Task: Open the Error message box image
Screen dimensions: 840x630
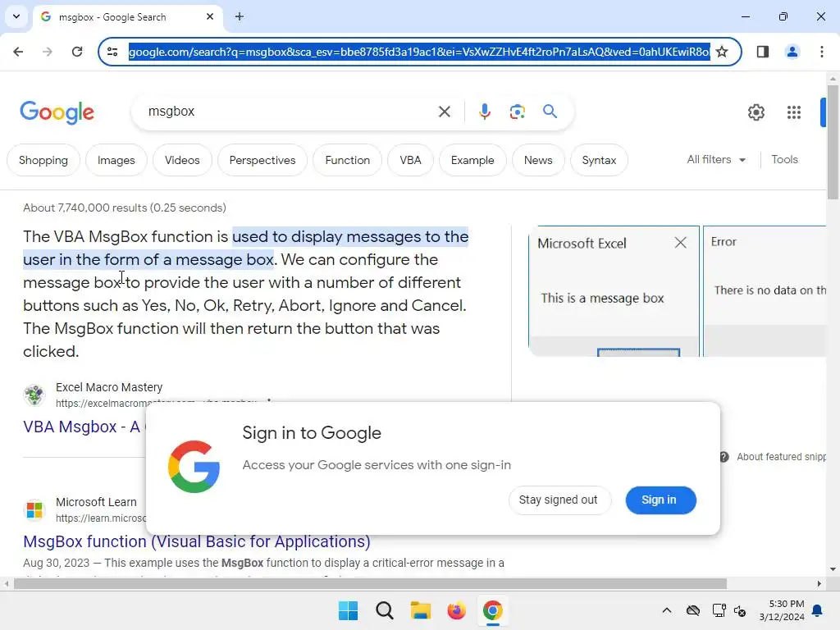Action: [765, 291]
